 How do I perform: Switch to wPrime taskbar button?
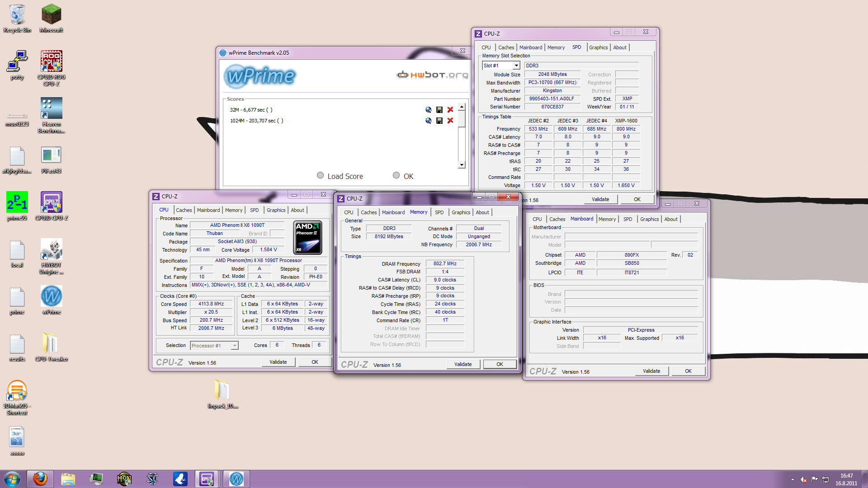coord(236,479)
